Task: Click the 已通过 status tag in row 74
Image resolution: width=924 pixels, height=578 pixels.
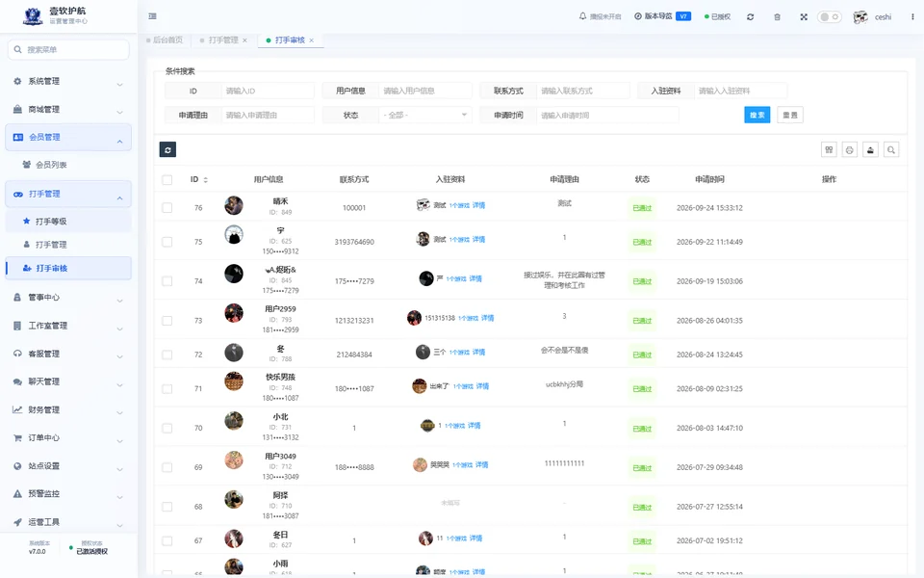Action: coord(642,281)
